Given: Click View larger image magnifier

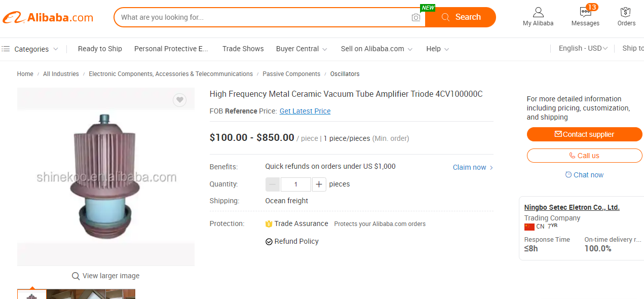Looking at the screenshot, I should (76, 276).
